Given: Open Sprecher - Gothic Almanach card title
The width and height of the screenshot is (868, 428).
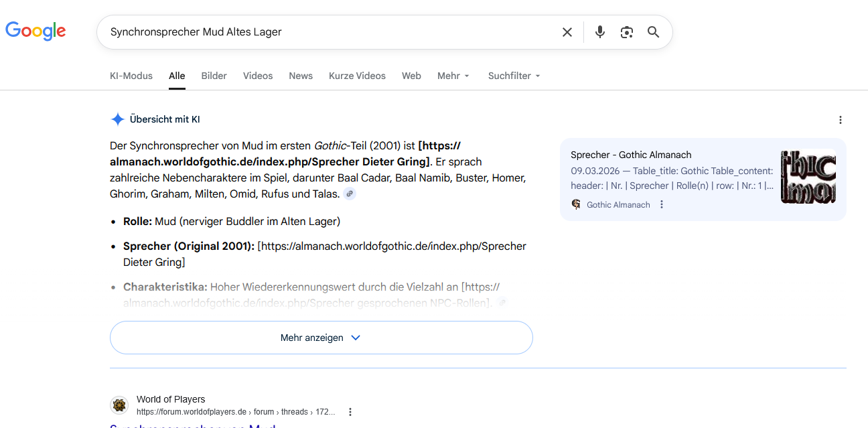Looking at the screenshot, I should click(x=631, y=155).
